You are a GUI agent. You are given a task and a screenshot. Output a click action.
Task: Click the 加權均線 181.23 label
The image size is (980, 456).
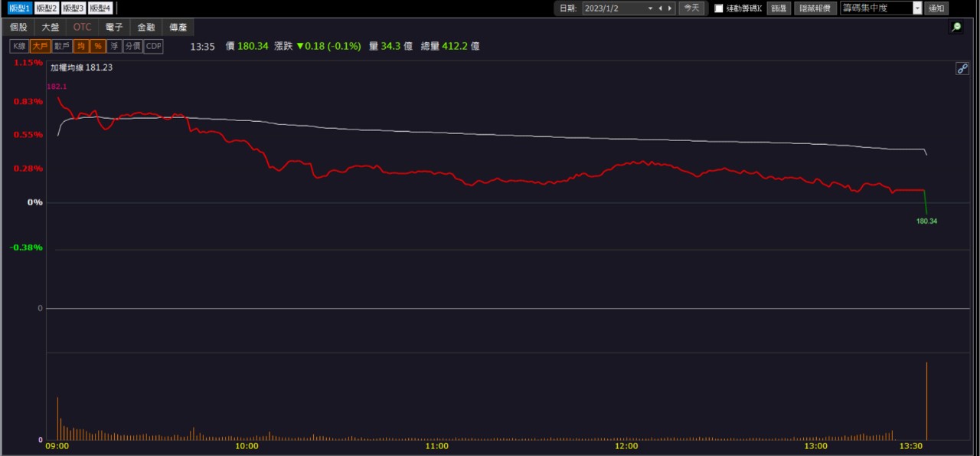81,67
